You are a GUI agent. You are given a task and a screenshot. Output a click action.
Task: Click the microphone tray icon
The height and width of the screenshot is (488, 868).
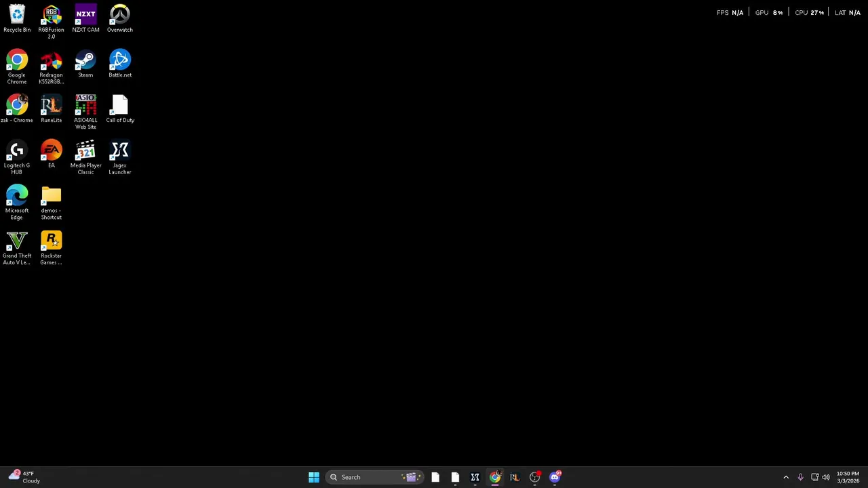pyautogui.click(x=800, y=477)
